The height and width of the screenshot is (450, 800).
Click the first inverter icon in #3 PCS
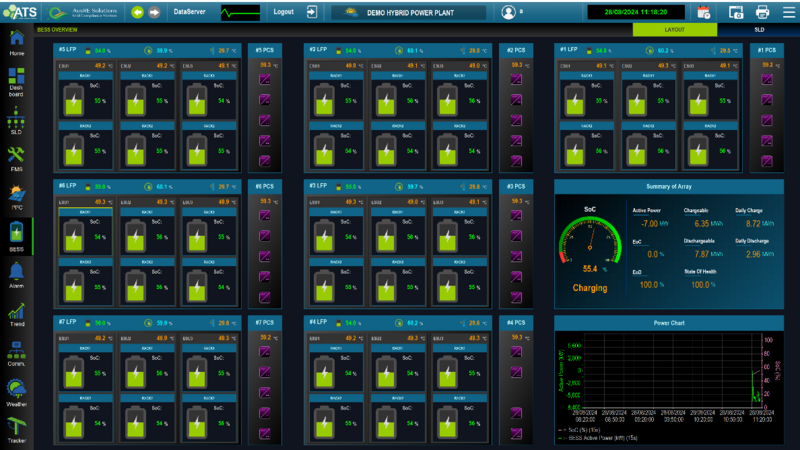click(516, 215)
